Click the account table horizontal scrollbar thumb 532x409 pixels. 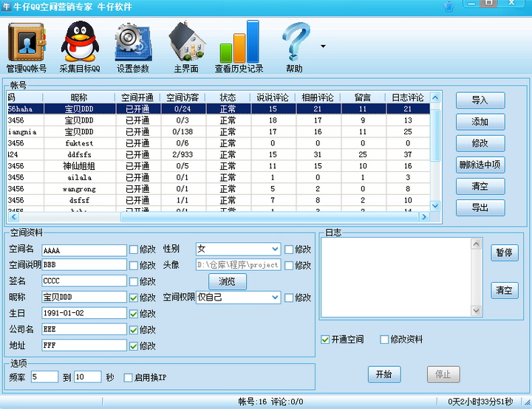(270, 217)
